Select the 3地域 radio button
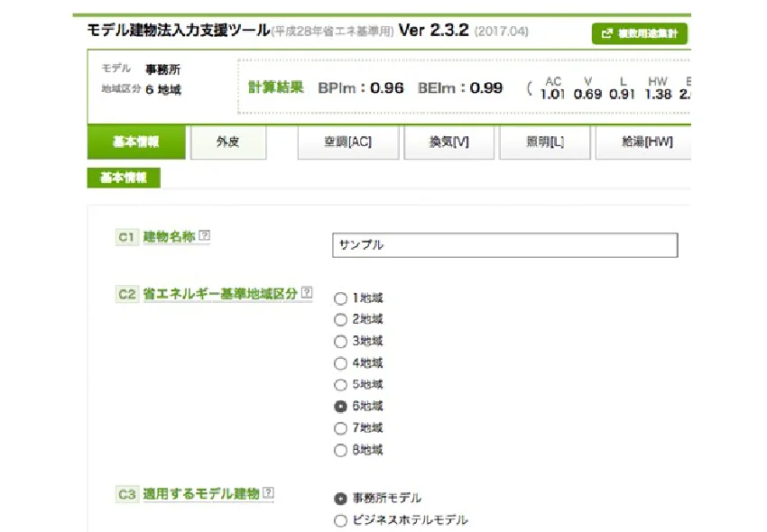 pyautogui.click(x=340, y=342)
